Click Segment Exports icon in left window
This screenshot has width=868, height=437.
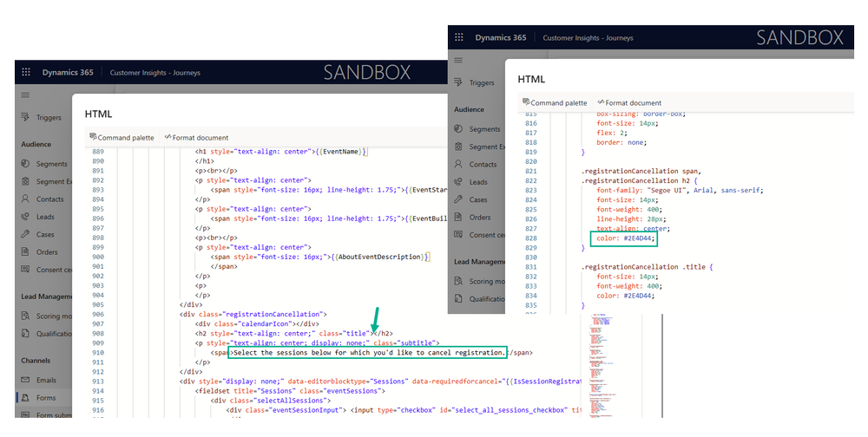(x=25, y=181)
